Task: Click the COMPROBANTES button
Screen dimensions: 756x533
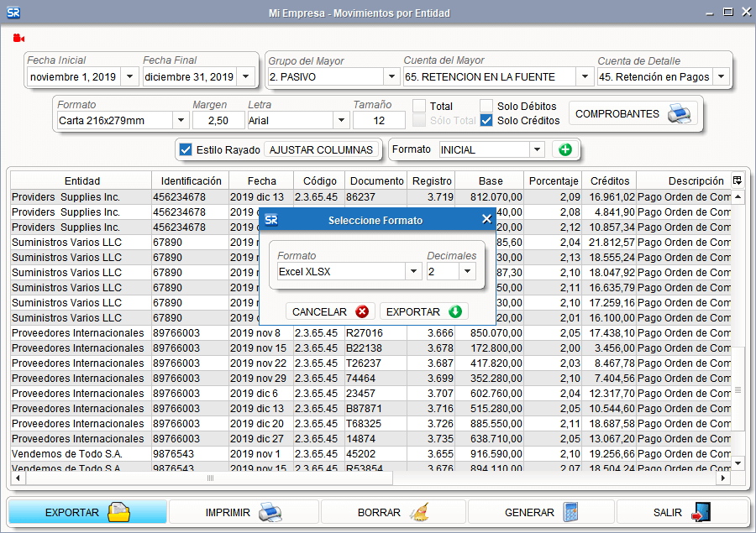Action: (633, 113)
